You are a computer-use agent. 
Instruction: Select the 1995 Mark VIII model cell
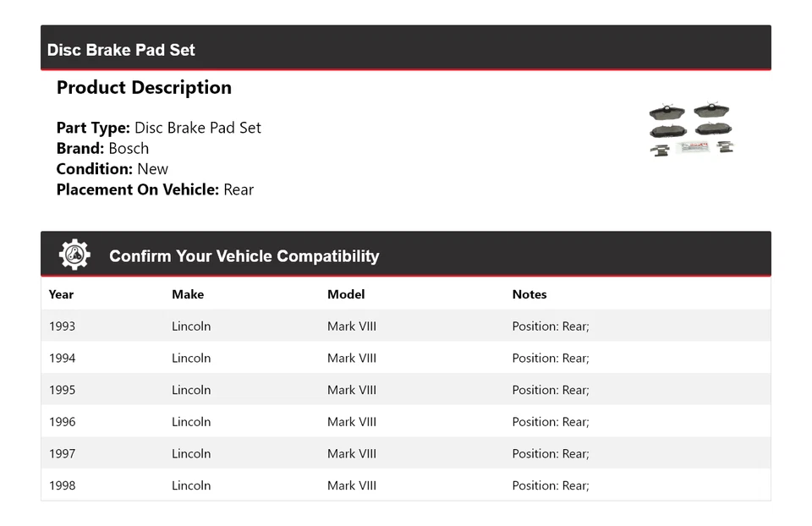pyautogui.click(x=352, y=390)
